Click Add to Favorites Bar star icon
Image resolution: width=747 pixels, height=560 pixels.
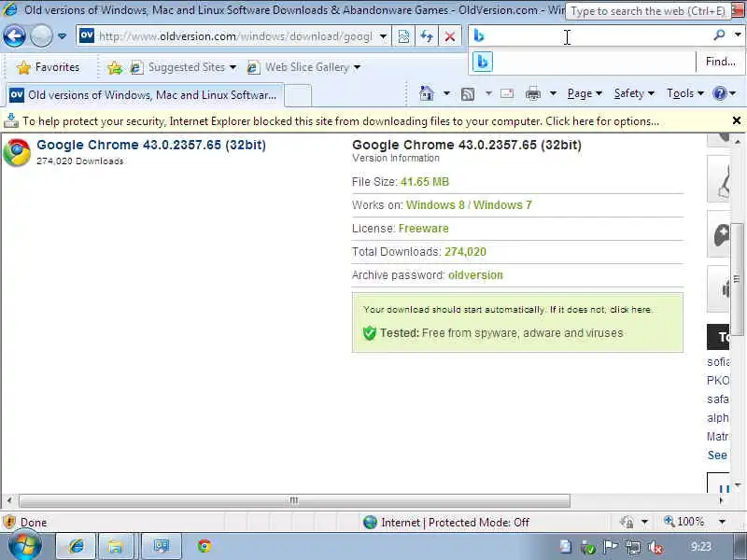pyautogui.click(x=114, y=67)
